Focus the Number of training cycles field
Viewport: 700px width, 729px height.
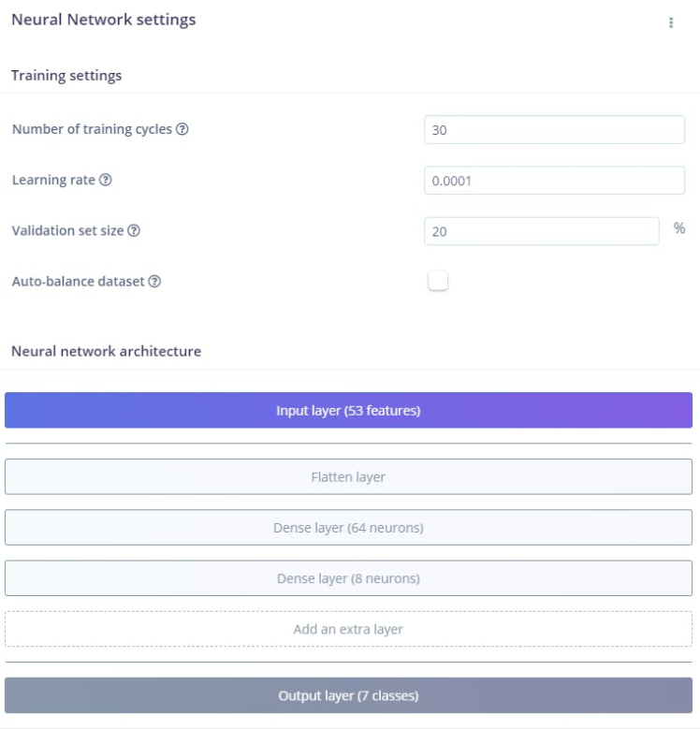click(554, 130)
